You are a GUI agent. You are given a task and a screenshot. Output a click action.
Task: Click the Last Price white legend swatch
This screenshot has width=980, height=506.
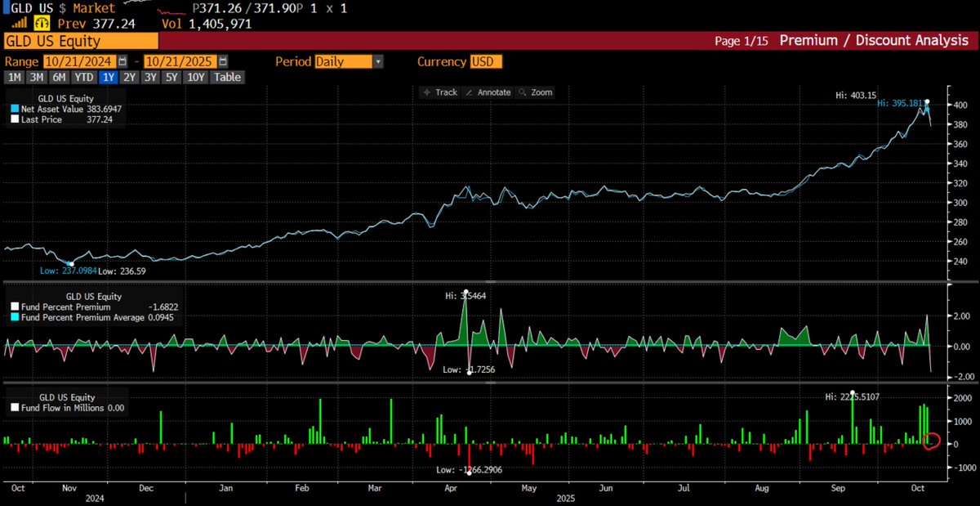coord(14,119)
